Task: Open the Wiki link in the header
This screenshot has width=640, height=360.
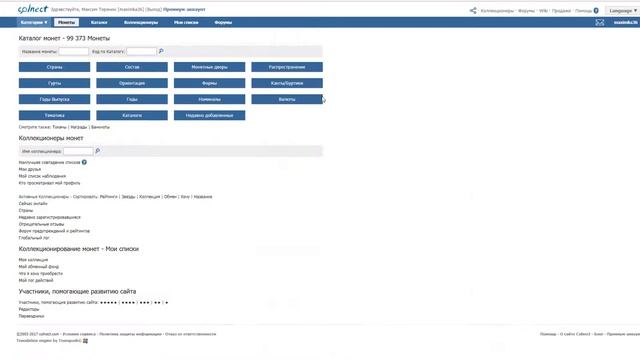Action: 543,11
